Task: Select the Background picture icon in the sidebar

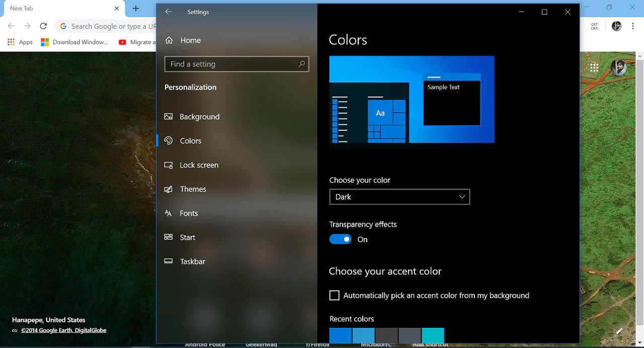Action: click(168, 116)
